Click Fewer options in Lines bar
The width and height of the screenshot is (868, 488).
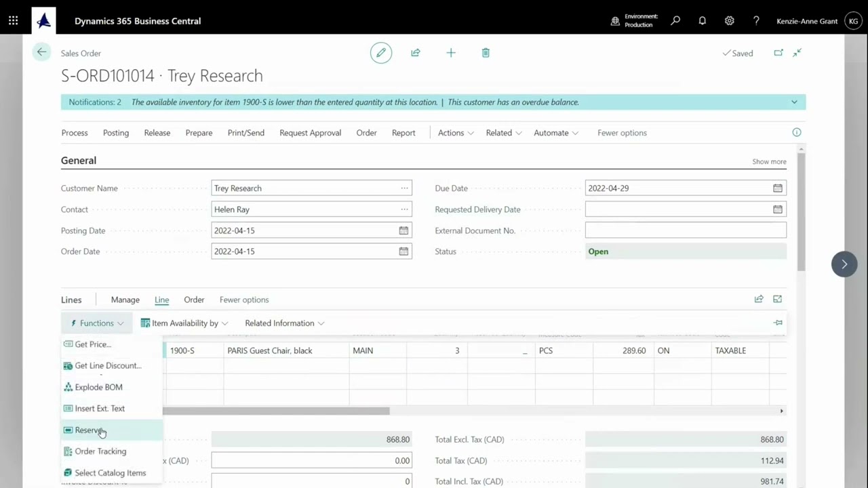coord(244,300)
